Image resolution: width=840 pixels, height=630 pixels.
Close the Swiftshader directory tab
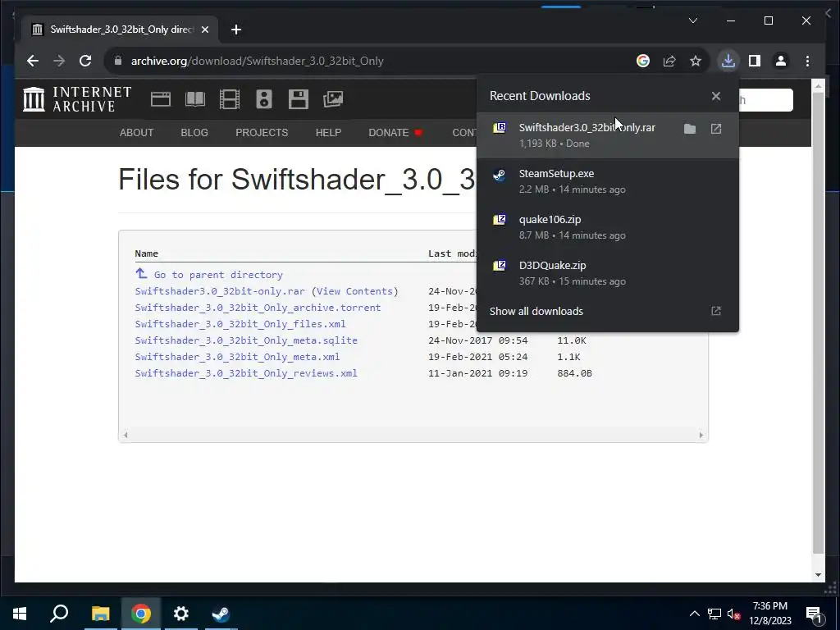(204, 30)
